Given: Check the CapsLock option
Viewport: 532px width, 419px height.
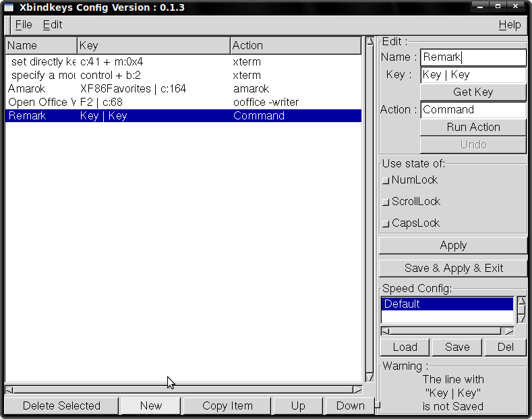Looking at the screenshot, I should tap(386, 223).
